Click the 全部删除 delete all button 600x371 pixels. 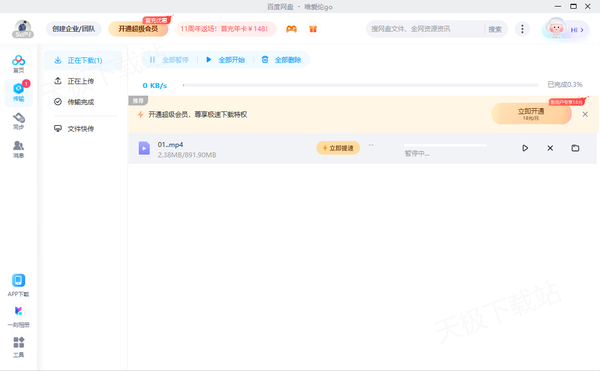pyautogui.click(x=282, y=60)
